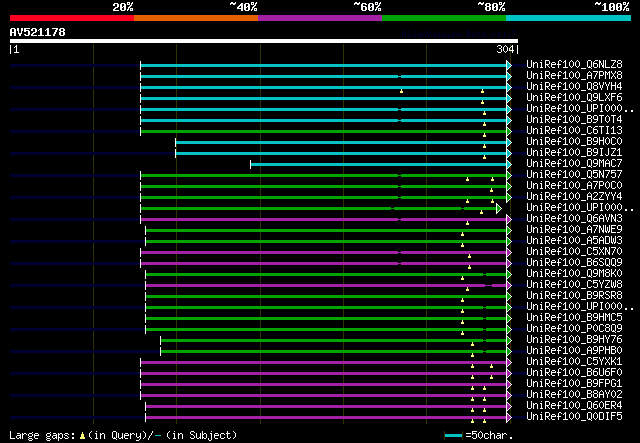Click the green alignment bar for Q5N757
The height and width of the screenshot is (443, 640).
tap(326, 176)
